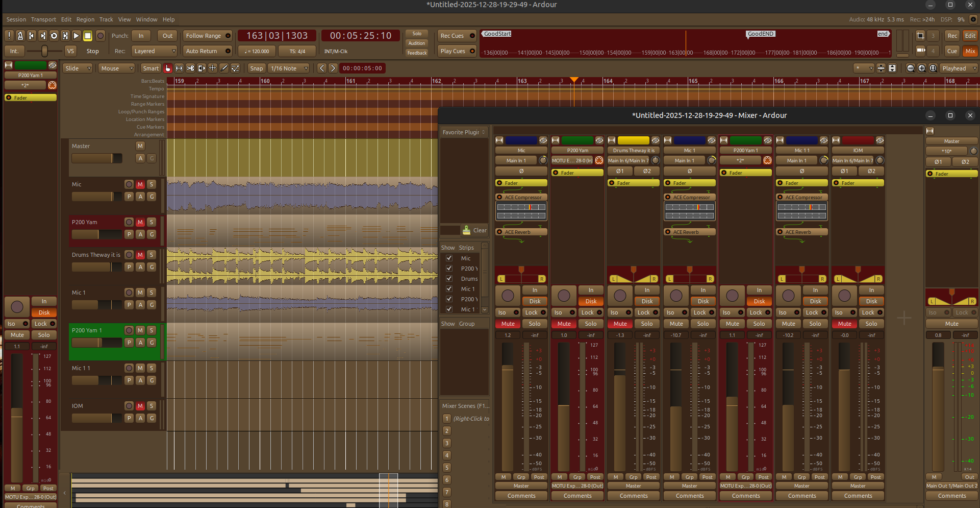The image size is (980, 508).
Task: Activate the Grab hand tool
Action: tap(168, 68)
